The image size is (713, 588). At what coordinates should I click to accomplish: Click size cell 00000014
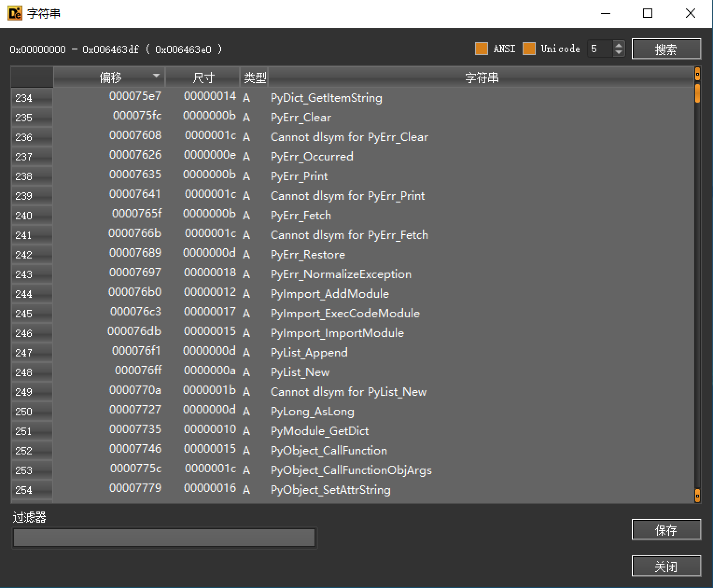tap(210, 96)
